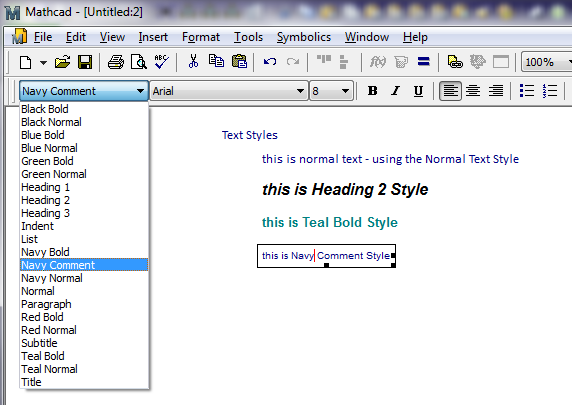Open the Symbolics menu
Viewport: 572px width, 405px height.
pos(304,37)
